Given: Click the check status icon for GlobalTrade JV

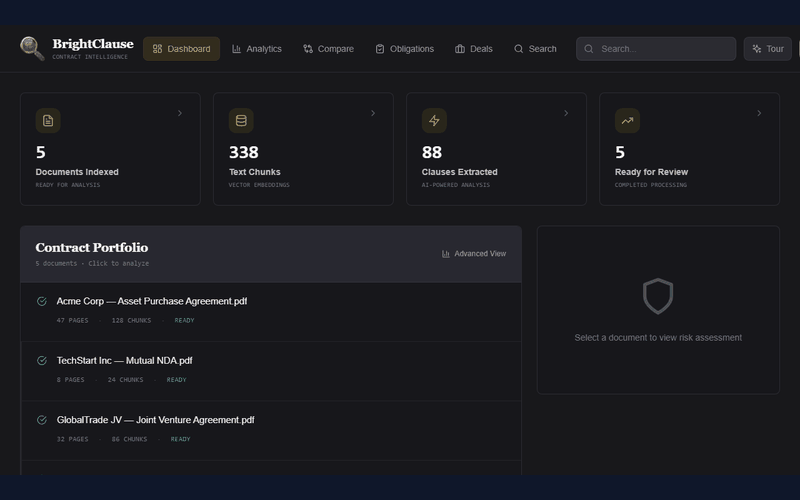Looking at the screenshot, I should tap(42, 419).
